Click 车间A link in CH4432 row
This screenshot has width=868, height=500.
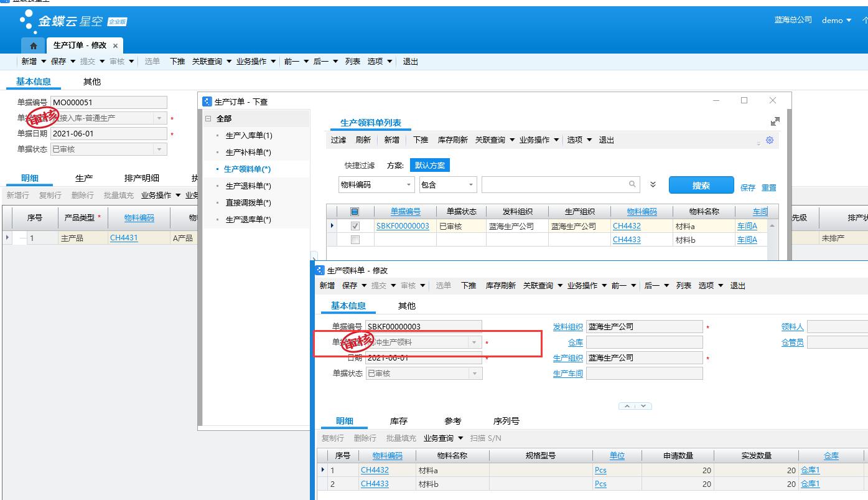[747, 226]
